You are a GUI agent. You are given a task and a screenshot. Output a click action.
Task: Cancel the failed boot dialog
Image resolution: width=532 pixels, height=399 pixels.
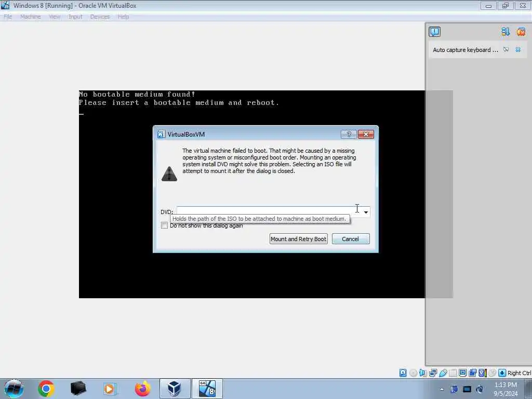(x=351, y=239)
